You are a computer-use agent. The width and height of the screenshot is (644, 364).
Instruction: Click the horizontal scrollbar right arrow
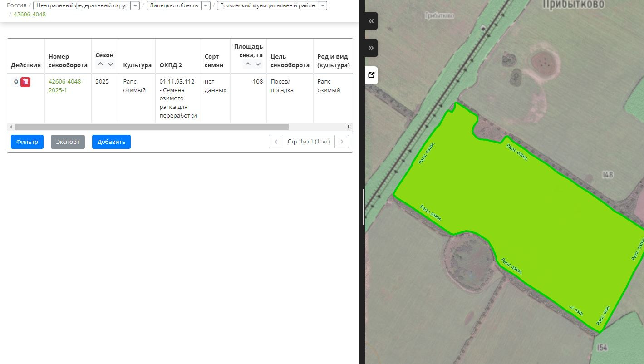tap(349, 127)
